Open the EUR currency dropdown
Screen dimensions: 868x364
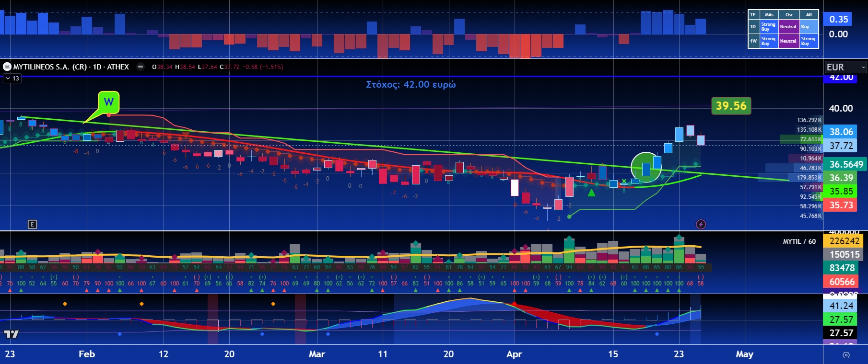point(845,67)
